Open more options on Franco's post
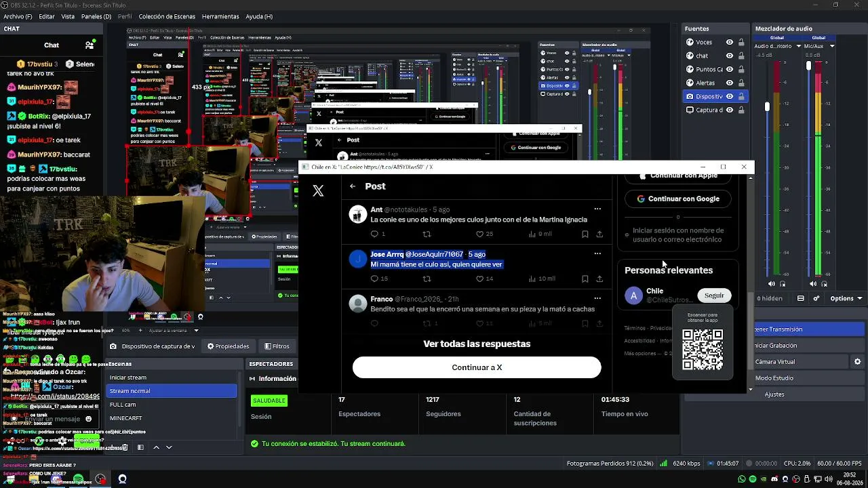The image size is (868, 488). pyautogui.click(x=597, y=298)
